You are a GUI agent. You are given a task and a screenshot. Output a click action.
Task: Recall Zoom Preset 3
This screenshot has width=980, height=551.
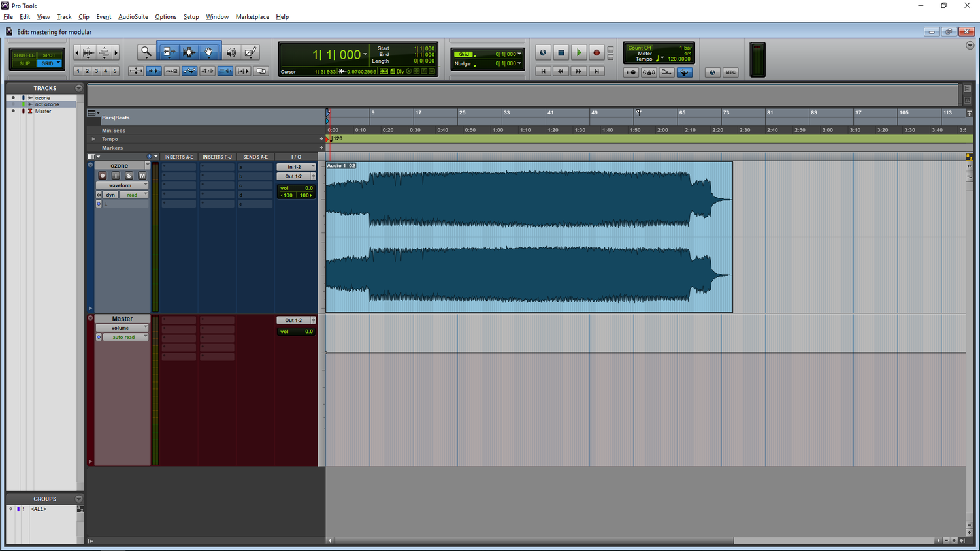coord(96,71)
